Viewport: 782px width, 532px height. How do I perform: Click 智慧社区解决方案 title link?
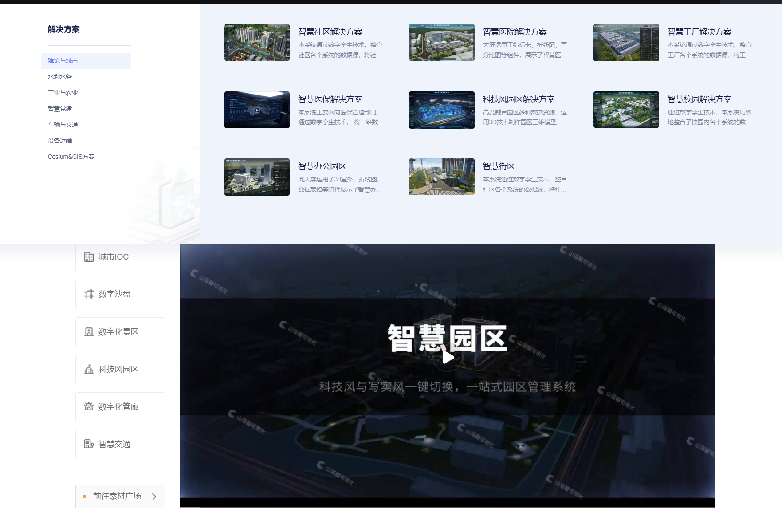(x=330, y=32)
